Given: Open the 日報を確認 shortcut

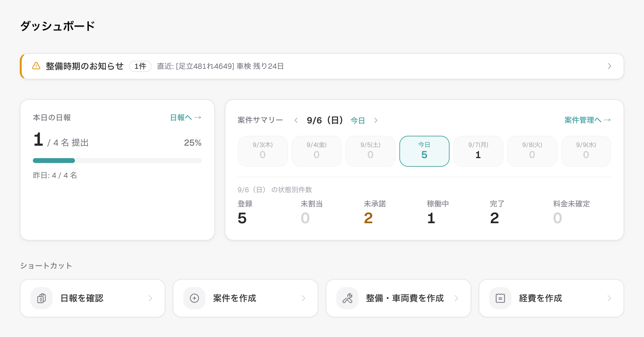Looking at the screenshot, I should pos(93,298).
